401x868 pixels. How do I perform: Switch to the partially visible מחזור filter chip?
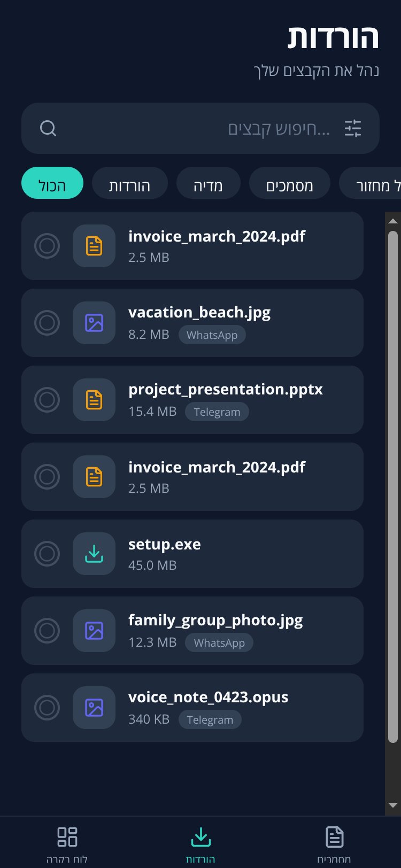tap(371, 183)
